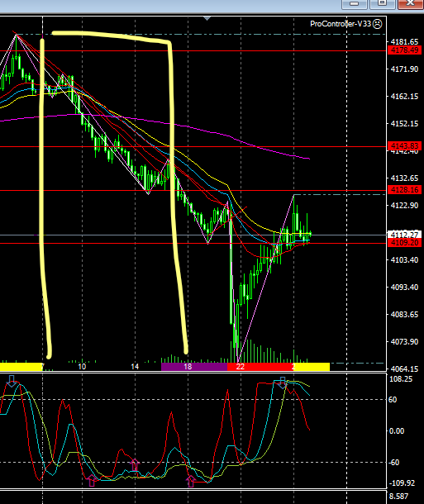Viewport: 424px width, 504px height.
Task: Click price scale value 4073.90
Action: pos(404,342)
